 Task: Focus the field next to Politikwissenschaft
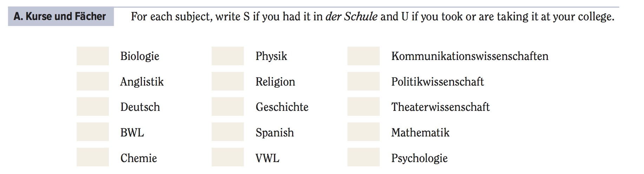point(363,81)
